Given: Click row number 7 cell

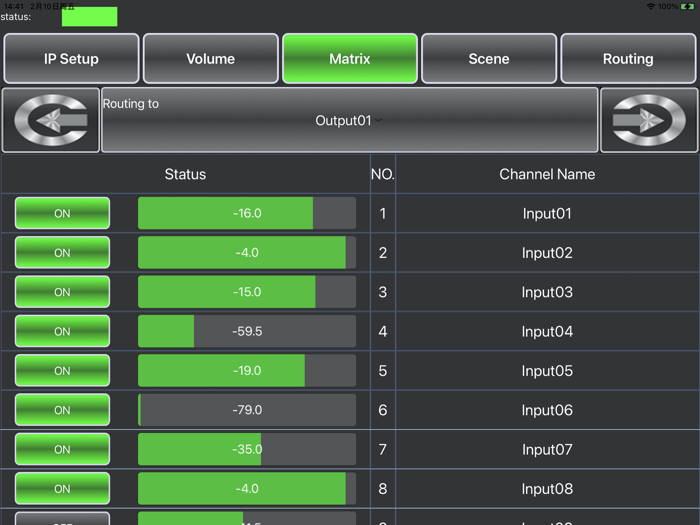Looking at the screenshot, I should 383,449.
